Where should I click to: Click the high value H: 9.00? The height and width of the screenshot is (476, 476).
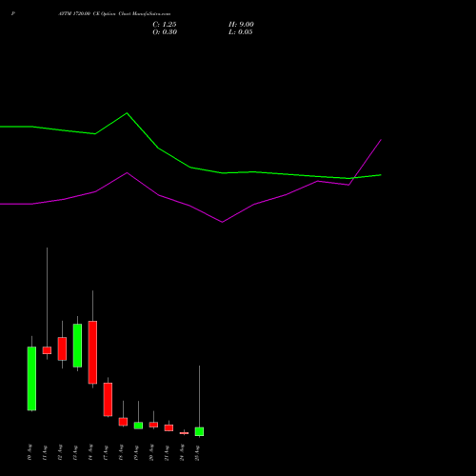pyautogui.click(x=241, y=25)
